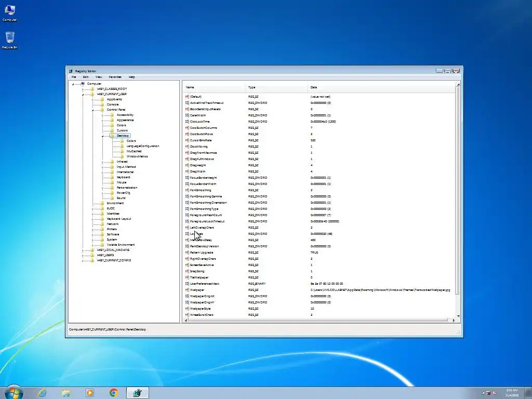
Task: Launch Internet Explorer from the taskbar
Action: tap(42, 393)
